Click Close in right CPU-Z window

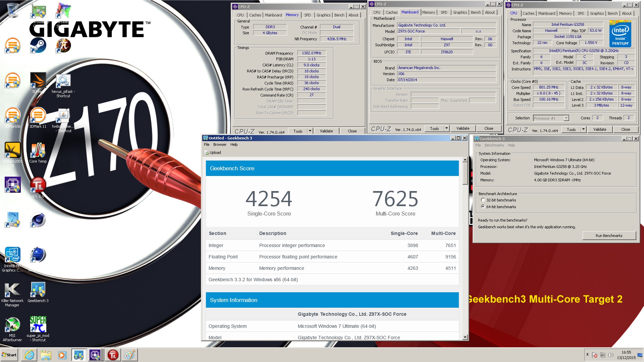626,129
